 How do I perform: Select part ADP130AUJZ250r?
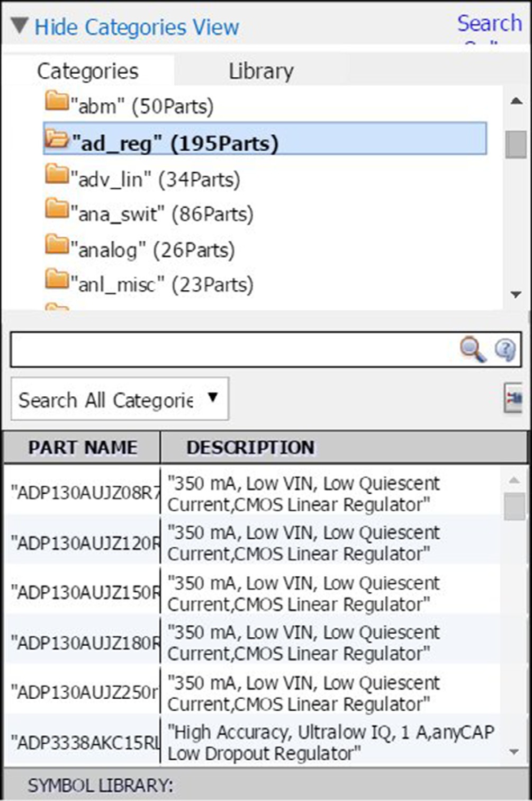coord(85,692)
